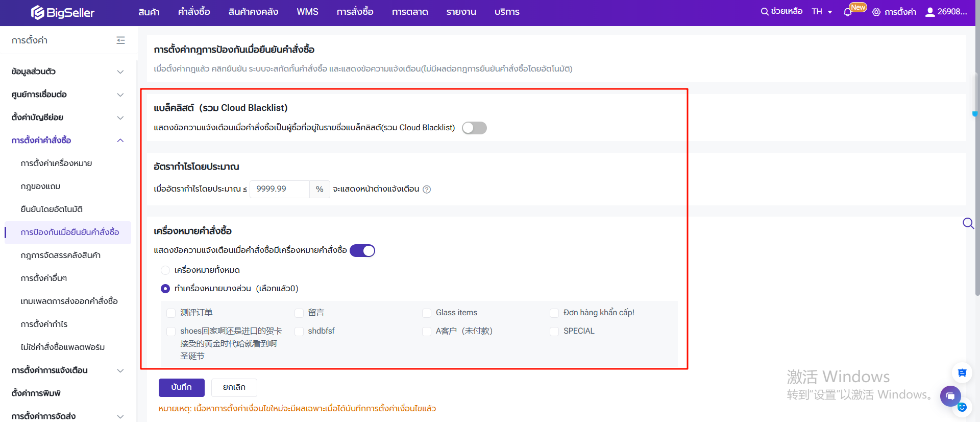
Task: Click the help tooltip icon beside profit rate
Action: 427,190
